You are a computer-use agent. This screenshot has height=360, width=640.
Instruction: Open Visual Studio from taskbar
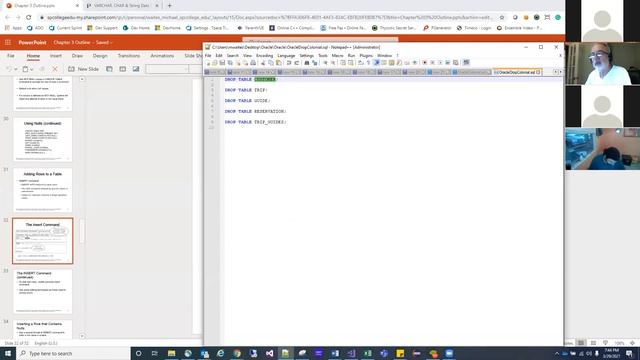coord(269,353)
